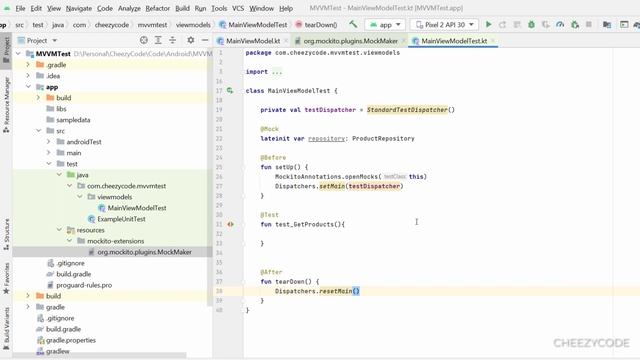Click the Attach Debugger to Android Process icon
This screenshot has width=640, height=360.
click(575, 24)
